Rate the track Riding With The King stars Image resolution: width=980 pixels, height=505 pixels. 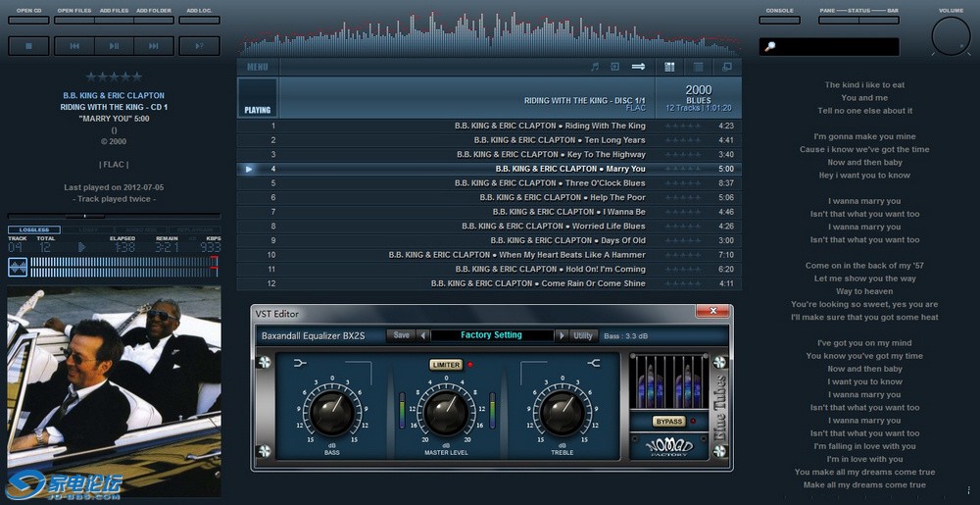[682, 126]
